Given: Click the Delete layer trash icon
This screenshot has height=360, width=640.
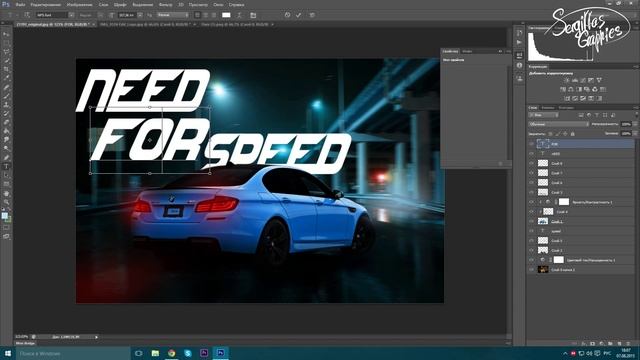Looking at the screenshot, I should (x=628, y=344).
